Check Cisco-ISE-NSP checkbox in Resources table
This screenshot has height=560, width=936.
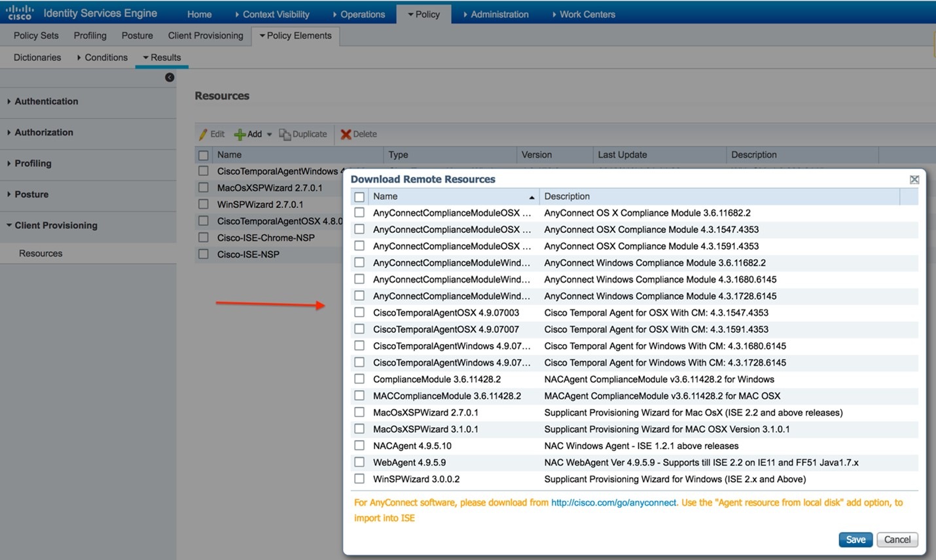pos(204,254)
